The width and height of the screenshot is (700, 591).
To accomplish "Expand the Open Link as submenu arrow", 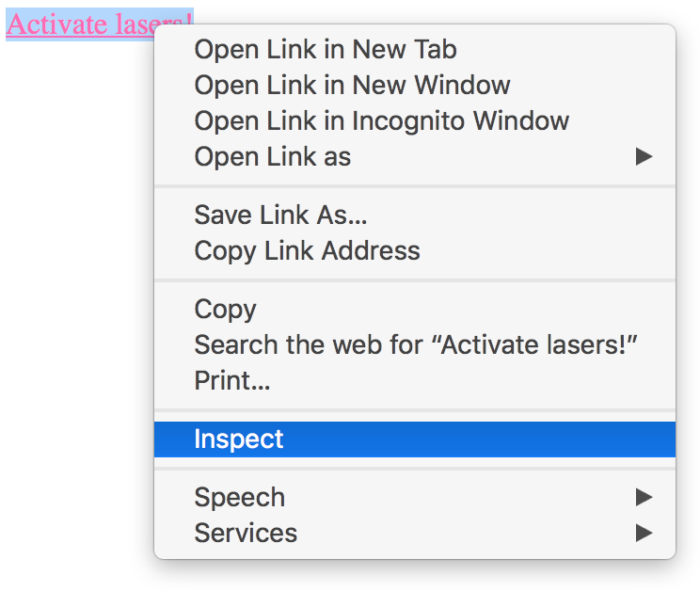I will 644,156.
